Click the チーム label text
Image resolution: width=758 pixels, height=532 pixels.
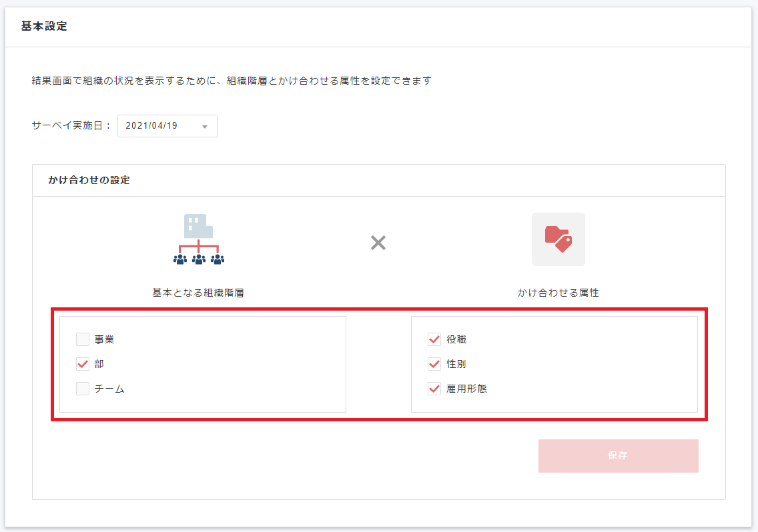point(109,389)
